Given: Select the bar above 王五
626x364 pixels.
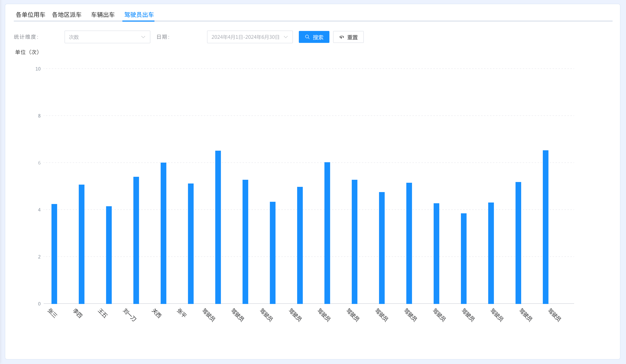Looking at the screenshot, I should [109, 255].
